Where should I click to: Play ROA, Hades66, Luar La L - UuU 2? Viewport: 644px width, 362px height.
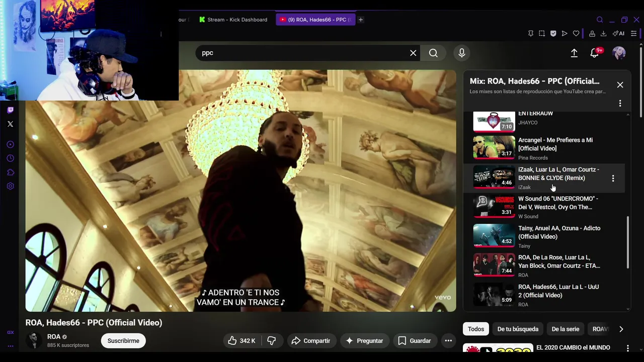(x=544, y=295)
